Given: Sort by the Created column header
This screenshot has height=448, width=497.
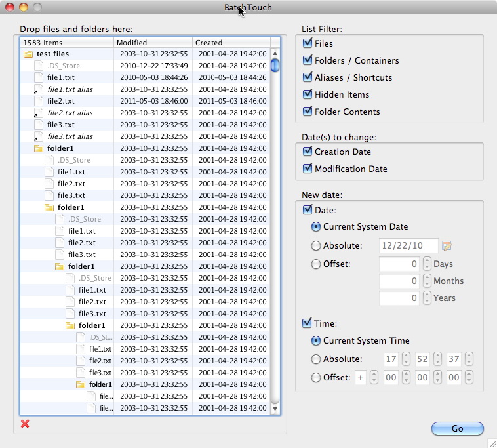Looking at the screenshot, I should (x=231, y=43).
